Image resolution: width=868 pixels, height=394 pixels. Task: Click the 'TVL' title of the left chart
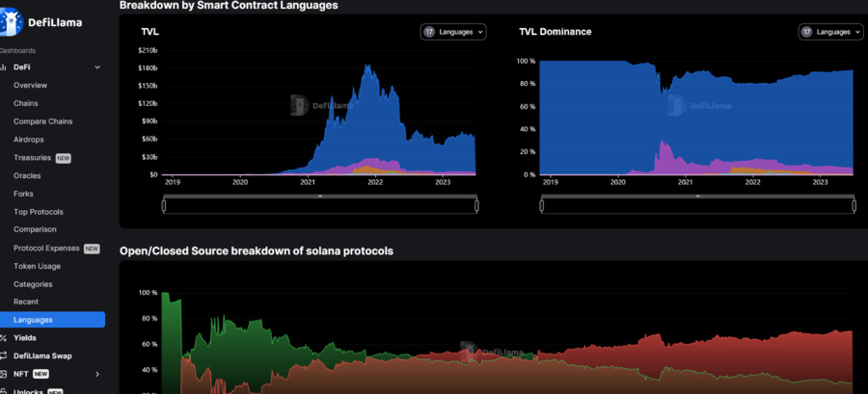point(150,32)
